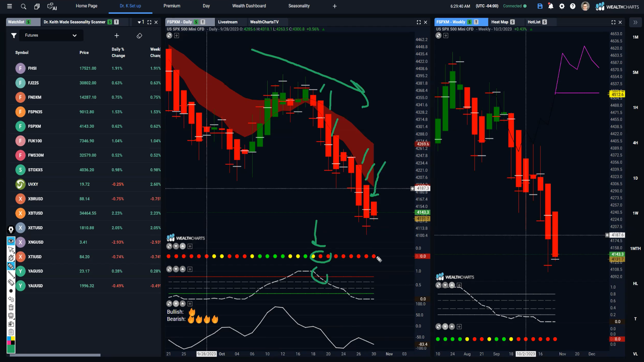The image size is (644, 362).
Task: Select the highlighter marker tool
Action: (x=11, y=266)
